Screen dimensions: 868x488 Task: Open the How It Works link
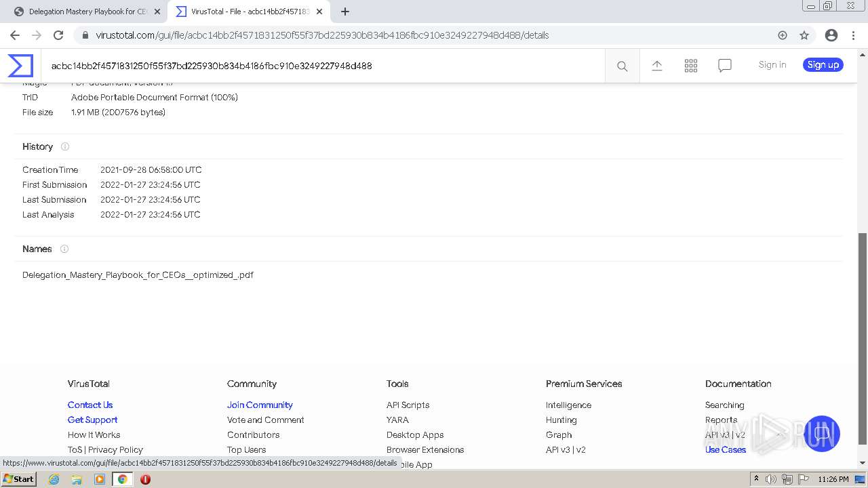(94, 434)
